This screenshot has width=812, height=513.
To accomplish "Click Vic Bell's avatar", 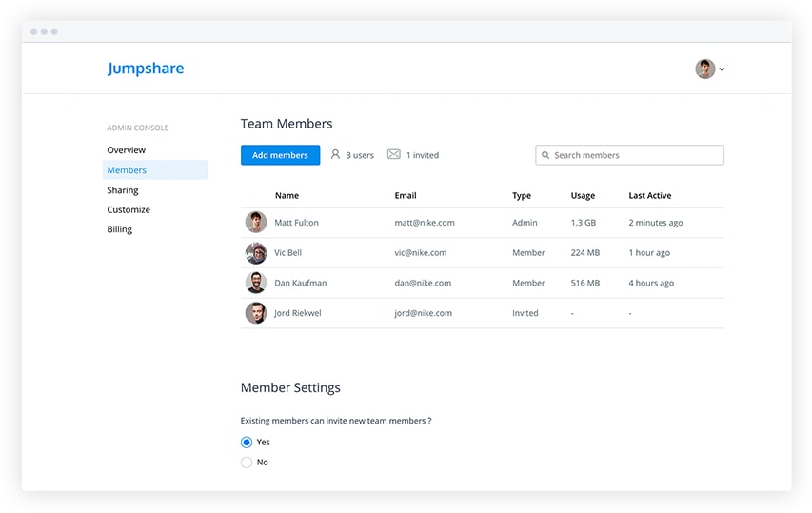I will (255, 253).
